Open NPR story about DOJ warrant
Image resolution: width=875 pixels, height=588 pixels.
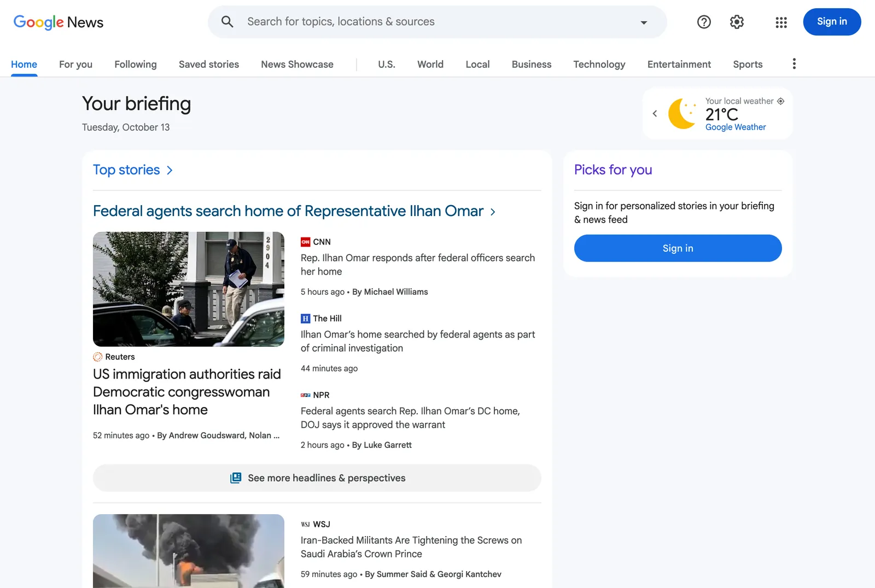410,418
